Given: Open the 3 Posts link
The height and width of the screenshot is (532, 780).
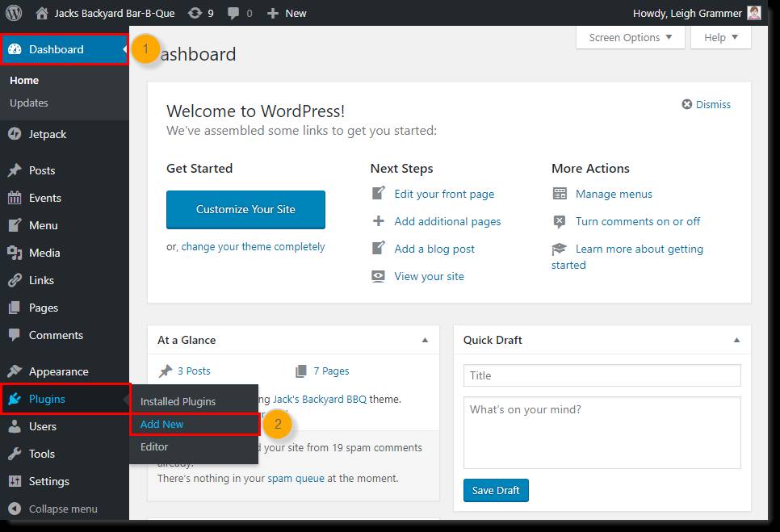Looking at the screenshot, I should [194, 371].
